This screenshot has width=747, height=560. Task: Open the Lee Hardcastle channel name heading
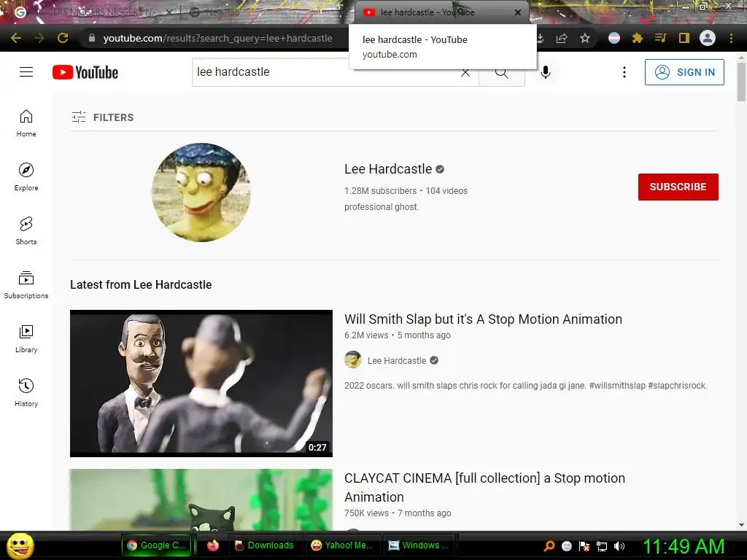pyautogui.click(x=388, y=169)
